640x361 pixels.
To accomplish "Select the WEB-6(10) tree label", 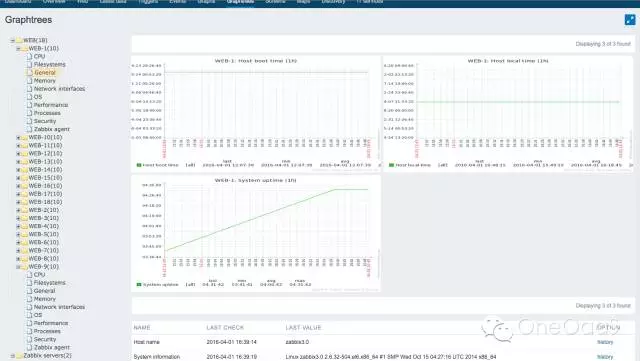I will 44,242.
